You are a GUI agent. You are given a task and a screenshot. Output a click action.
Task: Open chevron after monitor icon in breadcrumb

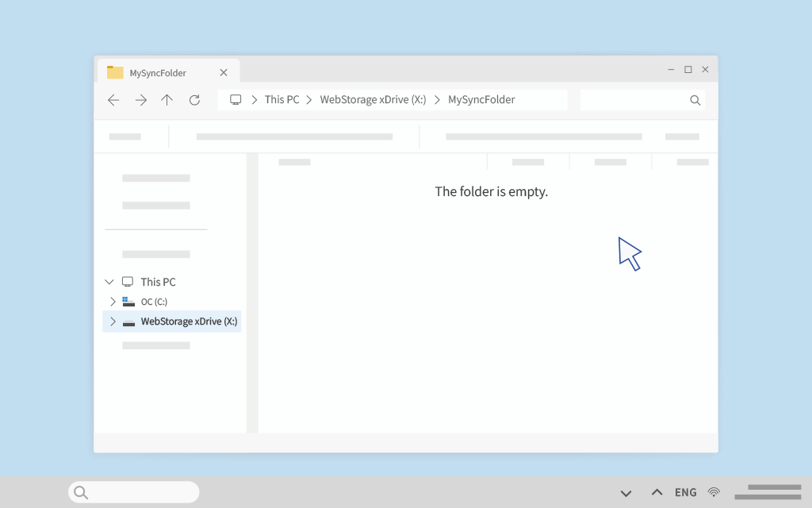[x=255, y=100]
